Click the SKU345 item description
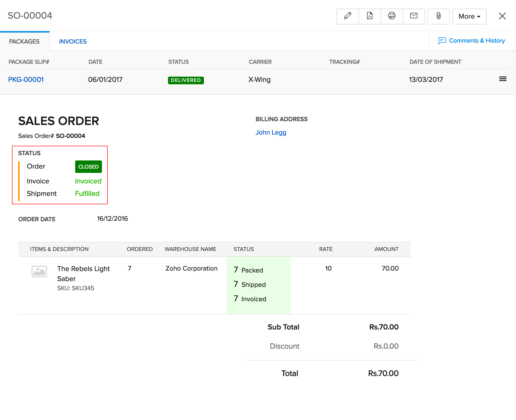Viewport: 516px width, 420px height. point(76,288)
